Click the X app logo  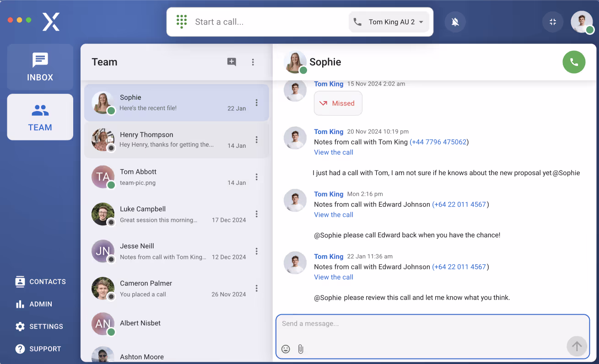pos(51,22)
